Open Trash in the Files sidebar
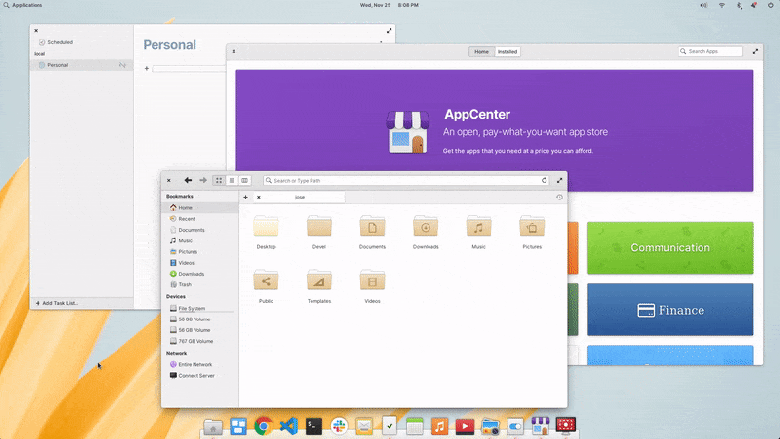The image size is (780, 439). tap(200, 284)
